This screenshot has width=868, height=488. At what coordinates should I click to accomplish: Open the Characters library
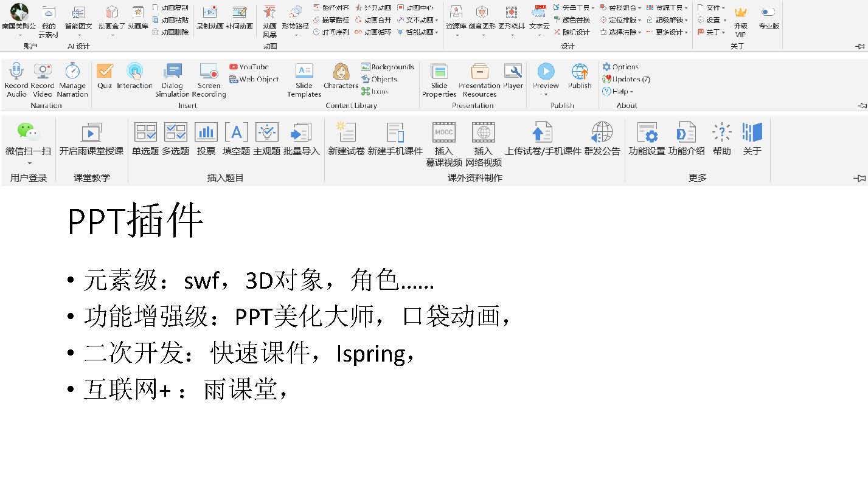coord(341,72)
